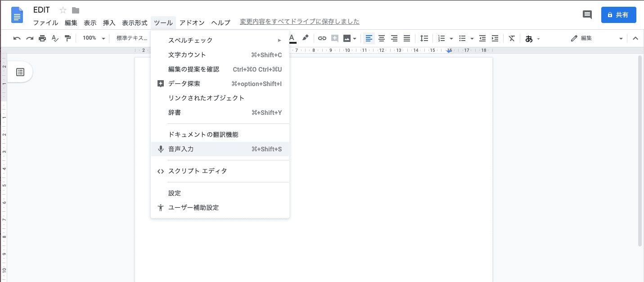Click the text color A swatch
This screenshot has width=644, height=282.
point(292,38)
